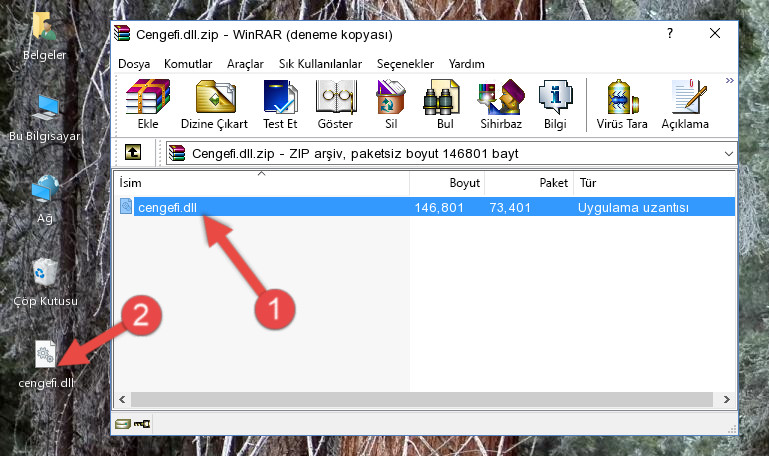This screenshot has height=456, width=769.
Task: Open the Açıklama comment tool
Action: tap(685, 104)
